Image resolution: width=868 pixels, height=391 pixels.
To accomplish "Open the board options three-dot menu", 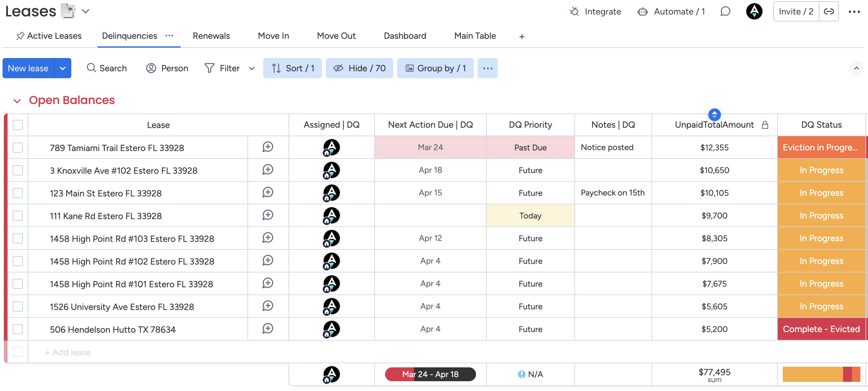I will click(854, 11).
